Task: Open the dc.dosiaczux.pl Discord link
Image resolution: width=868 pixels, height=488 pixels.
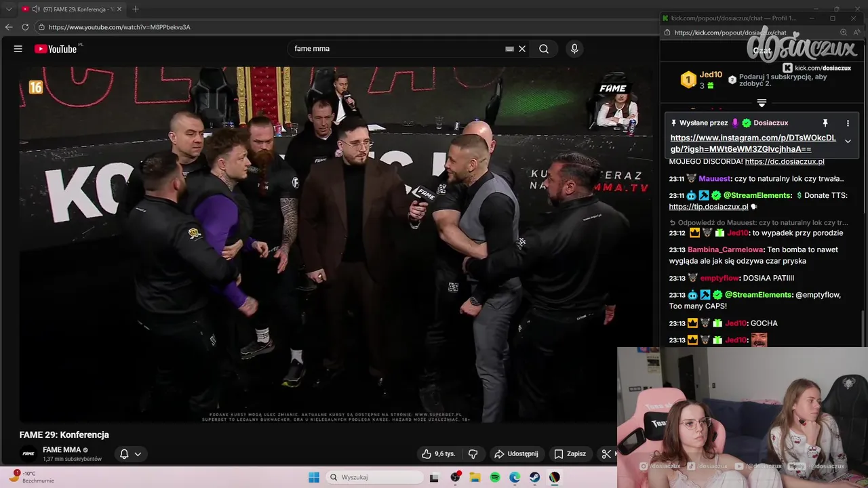Action: (785, 162)
